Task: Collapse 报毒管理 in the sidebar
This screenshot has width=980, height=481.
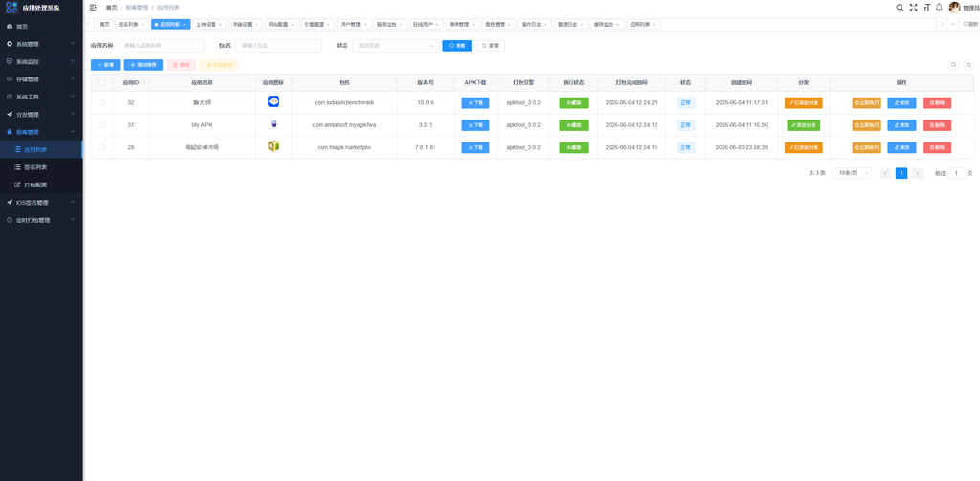Action: coord(41,132)
